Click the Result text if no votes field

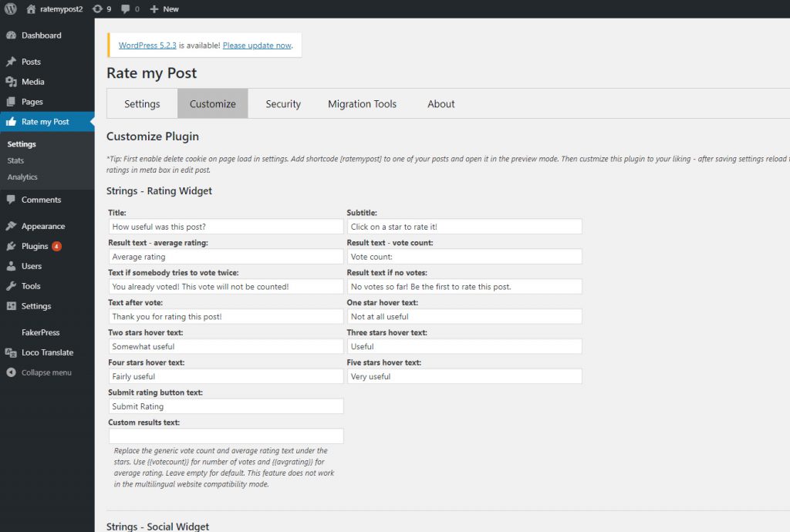[464, 286]
